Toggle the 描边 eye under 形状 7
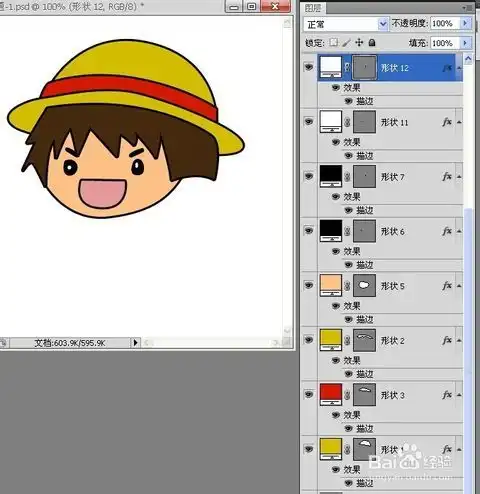The image size is (480, 494). pyautogui.click(x=348, y=210)
